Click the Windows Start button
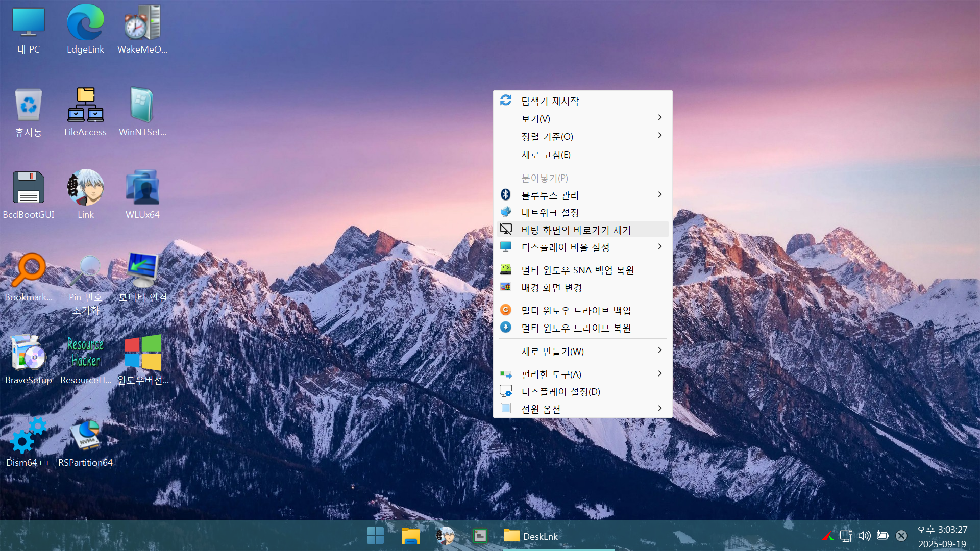 [375, 536]
